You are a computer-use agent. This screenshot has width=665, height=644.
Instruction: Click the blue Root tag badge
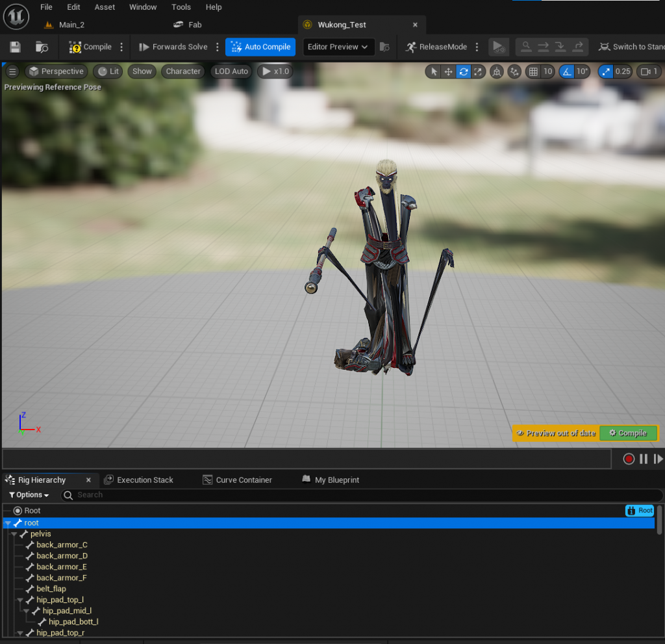click(640, 510)
